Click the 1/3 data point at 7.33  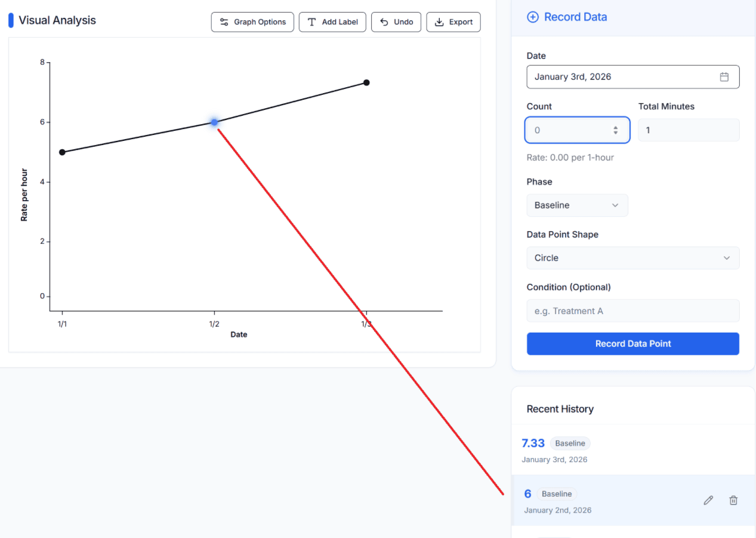[366, 82]
